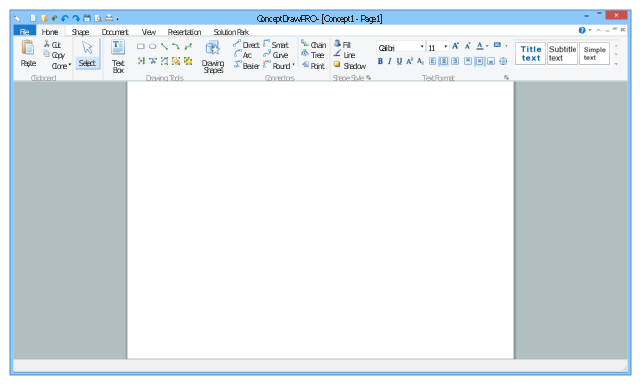640x384 pixels.
Task: Pick the Rectangle drawing tool
Action: [x=141, y=47]
